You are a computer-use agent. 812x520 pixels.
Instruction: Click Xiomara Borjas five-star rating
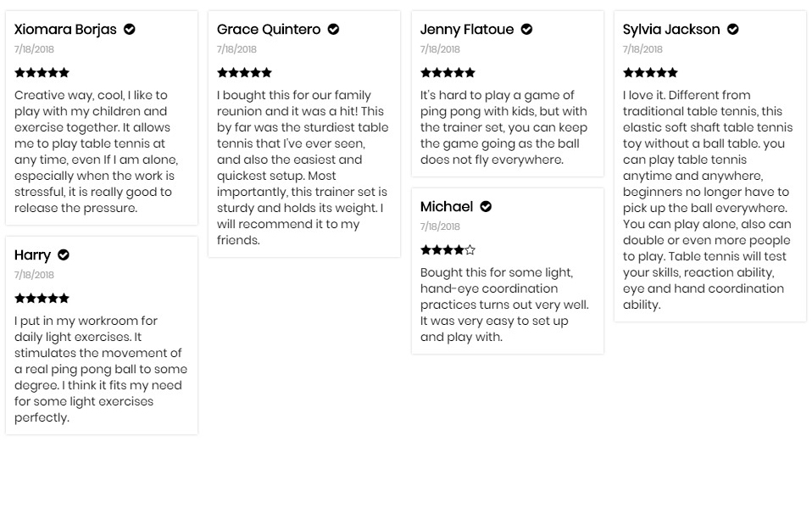(x=42, y=73)
